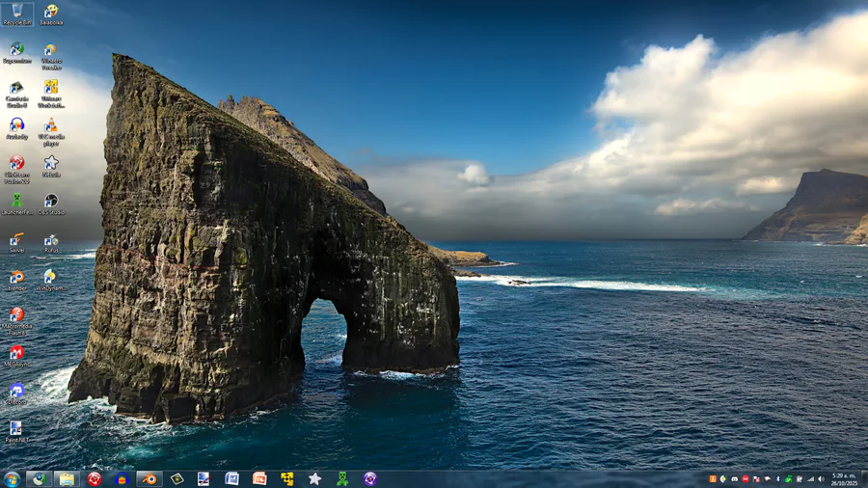Select the blender desktop shortcut

(17, 280)
